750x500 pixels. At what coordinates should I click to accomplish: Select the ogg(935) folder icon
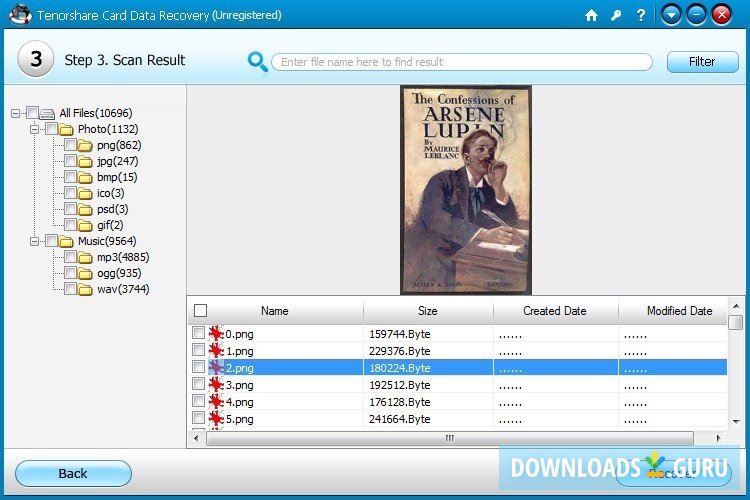click(85, 274)
